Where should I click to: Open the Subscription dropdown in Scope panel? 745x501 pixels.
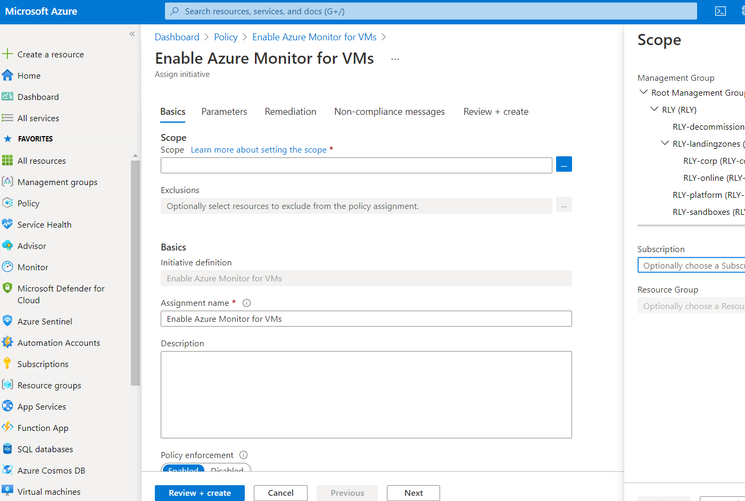tap(691, 265)
